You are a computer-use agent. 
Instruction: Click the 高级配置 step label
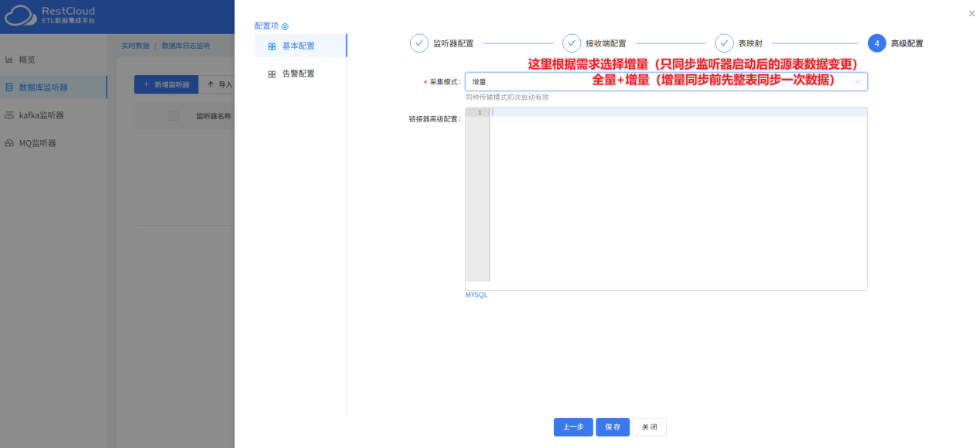click(x=907, y=43)
